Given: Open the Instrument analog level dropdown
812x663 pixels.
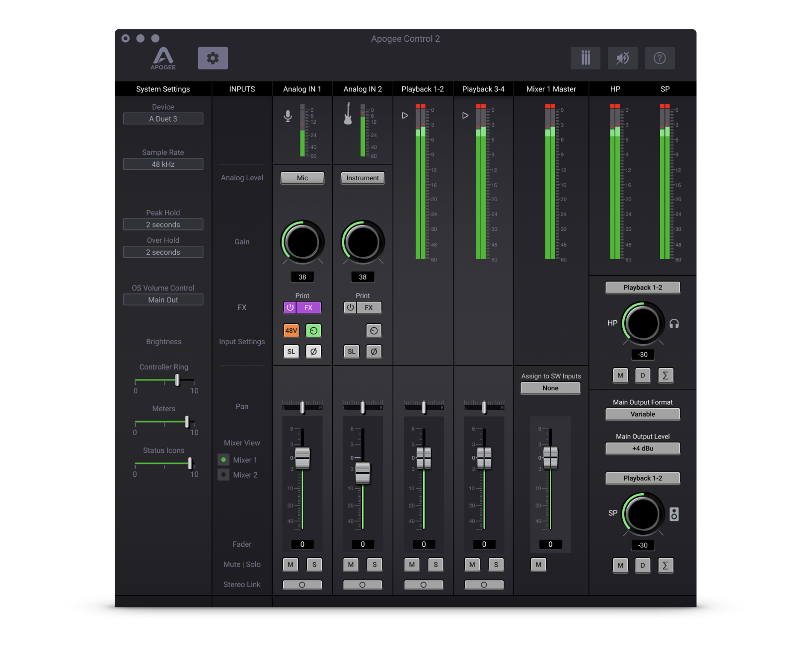Looking at the screenshot, I should click(x=363, y=178).
